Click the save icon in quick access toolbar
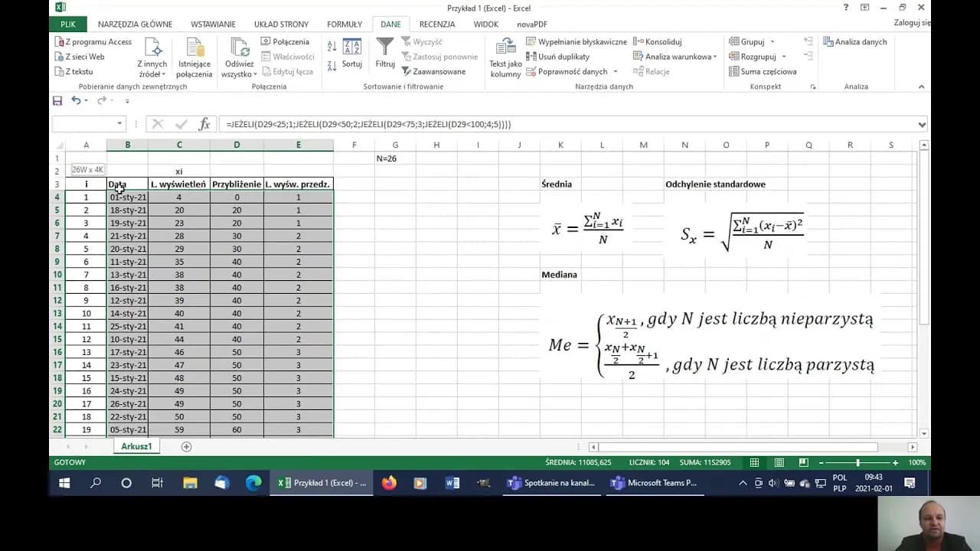 [x=57, y=101]
